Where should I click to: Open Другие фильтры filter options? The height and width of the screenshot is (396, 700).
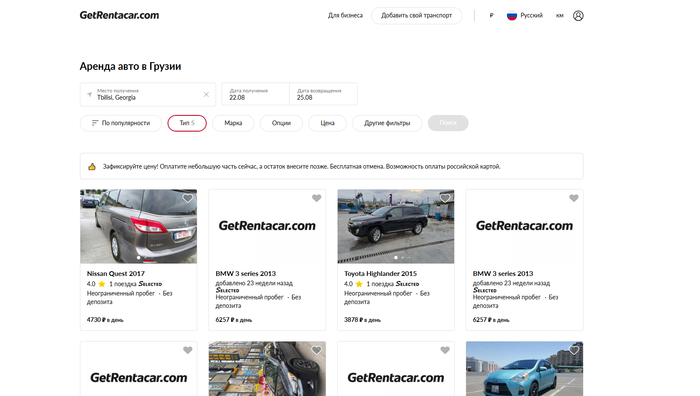[387, 123]
